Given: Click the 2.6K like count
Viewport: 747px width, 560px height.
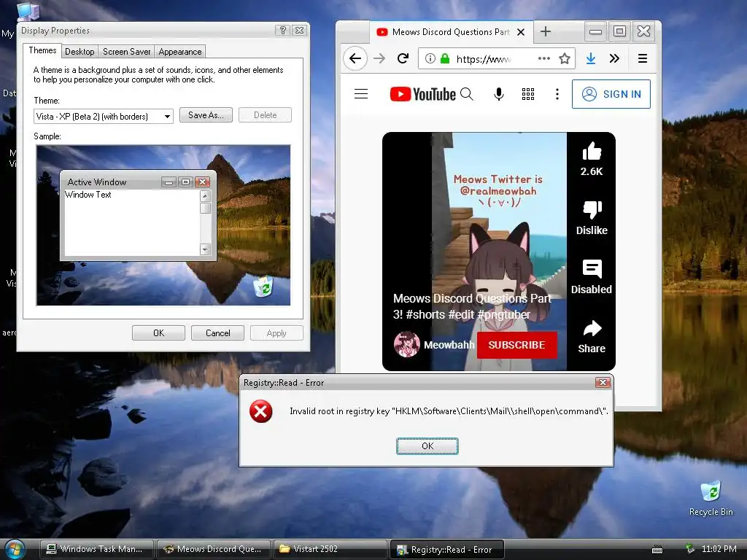Looking at the screenshot, I should tap(592, 171).
